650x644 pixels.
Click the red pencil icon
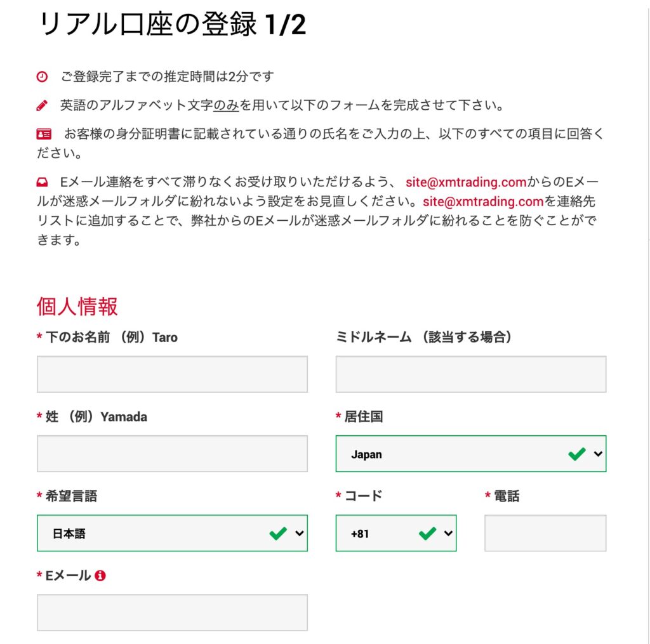[42, 105]
